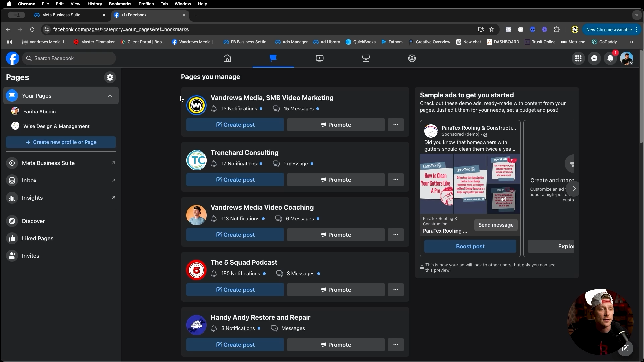Screen dimensions: 644x362
Task: Open the account profile dropdown
Action: (627, 58)
